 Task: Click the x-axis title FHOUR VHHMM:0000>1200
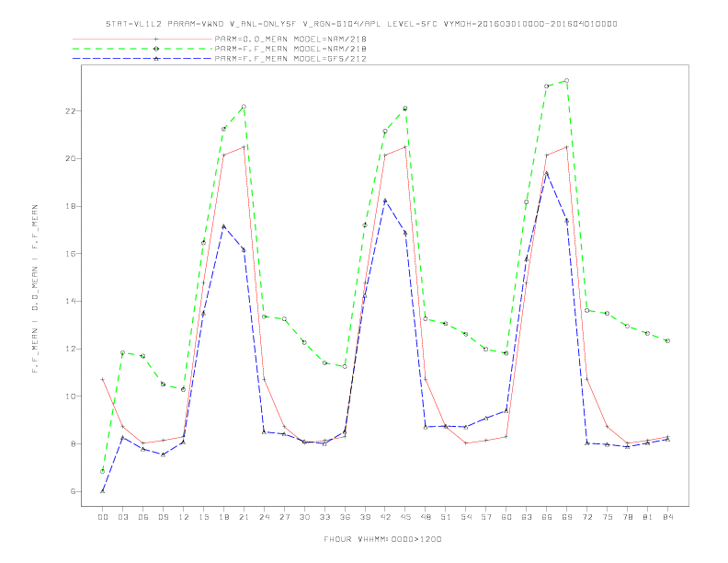[382, 539]
